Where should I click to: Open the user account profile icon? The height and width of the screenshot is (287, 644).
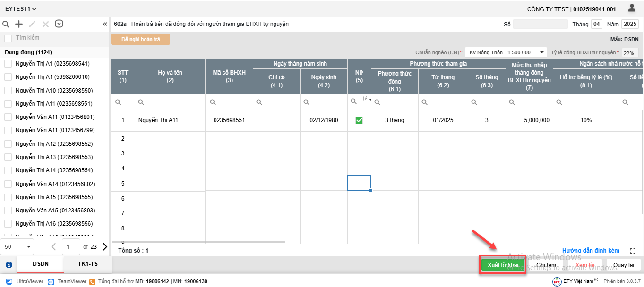[x=632, y=8]
